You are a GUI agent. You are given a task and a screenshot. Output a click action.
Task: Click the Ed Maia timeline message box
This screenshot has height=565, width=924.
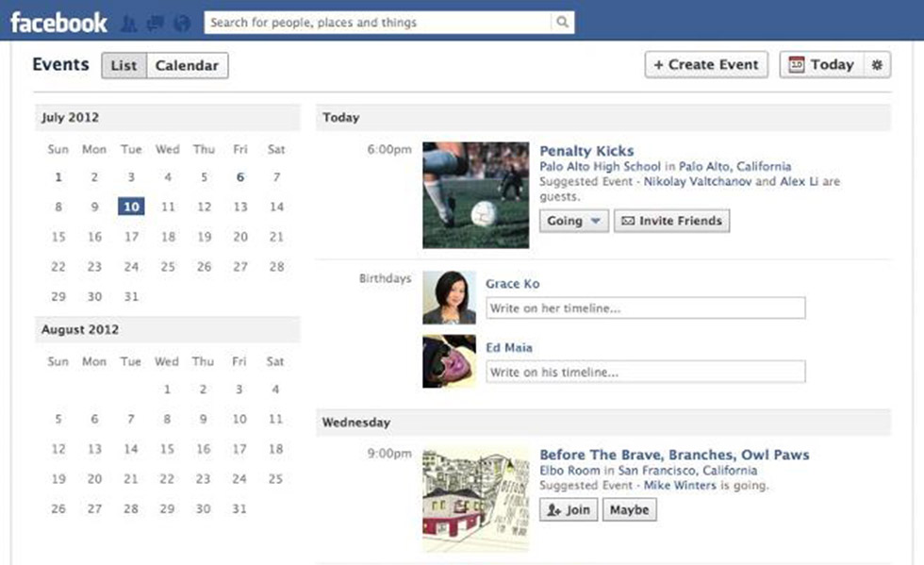click(x=646, y=372)
